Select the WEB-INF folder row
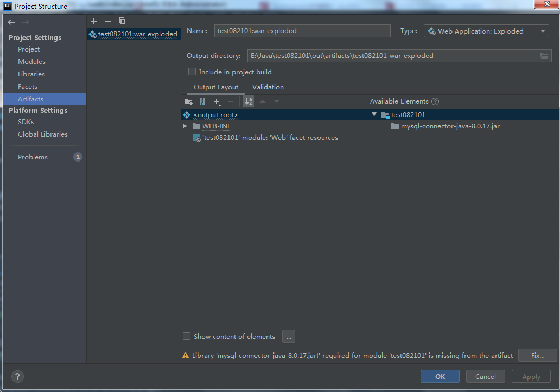 [x=275, y=126]
